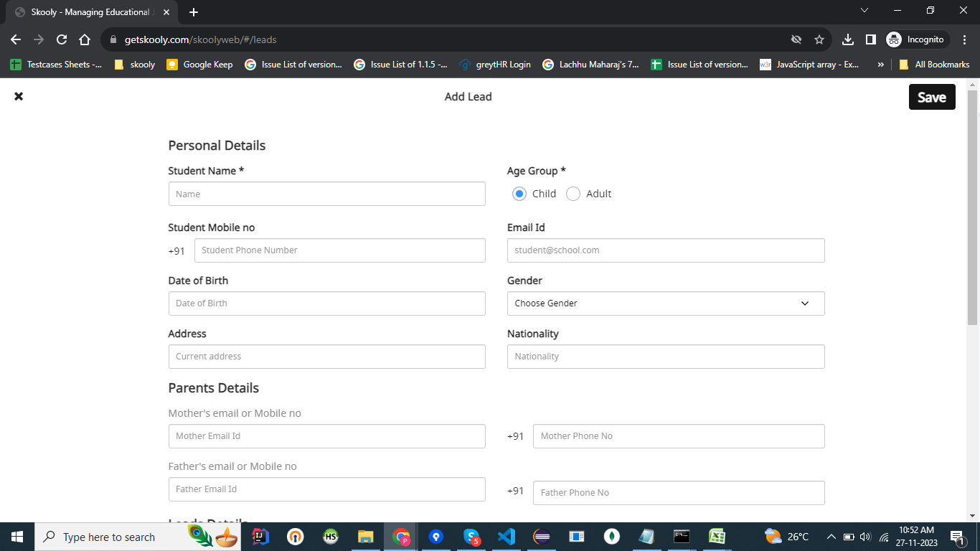Image resolution: width=980 pixels, height=551 pixels.
Task: Click the taskbar search box
Action: click(x=136, y=537)
